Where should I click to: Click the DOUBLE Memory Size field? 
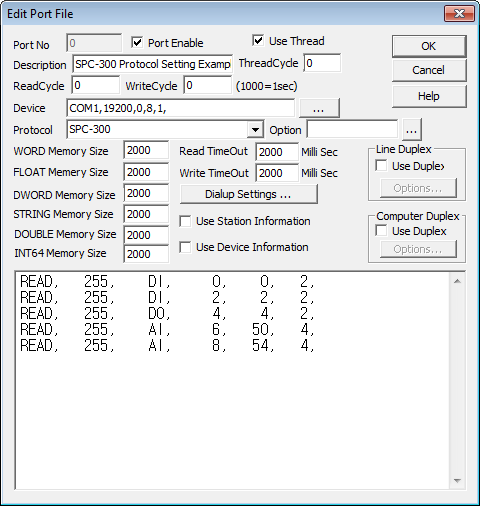[x=146, y=235]
